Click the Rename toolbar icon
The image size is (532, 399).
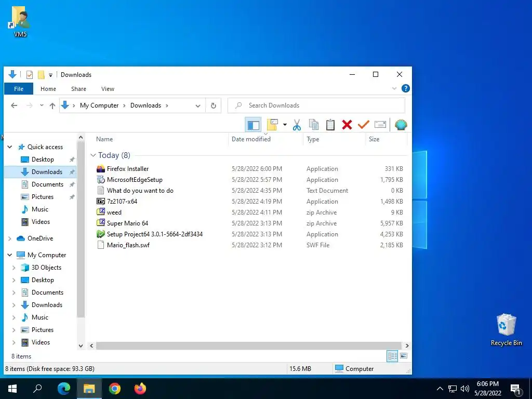click(380, 125)
